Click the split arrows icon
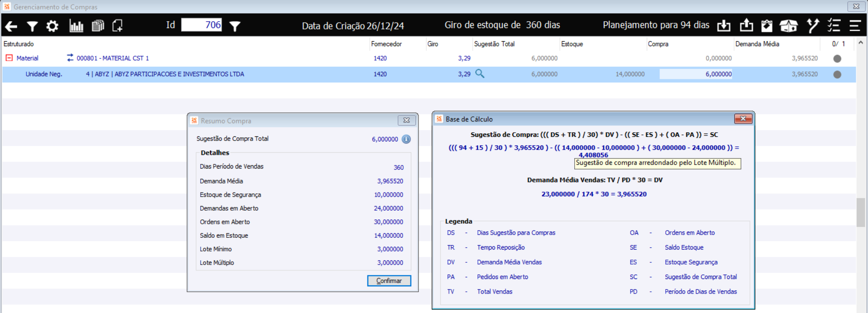 click(x=813, y=26)
